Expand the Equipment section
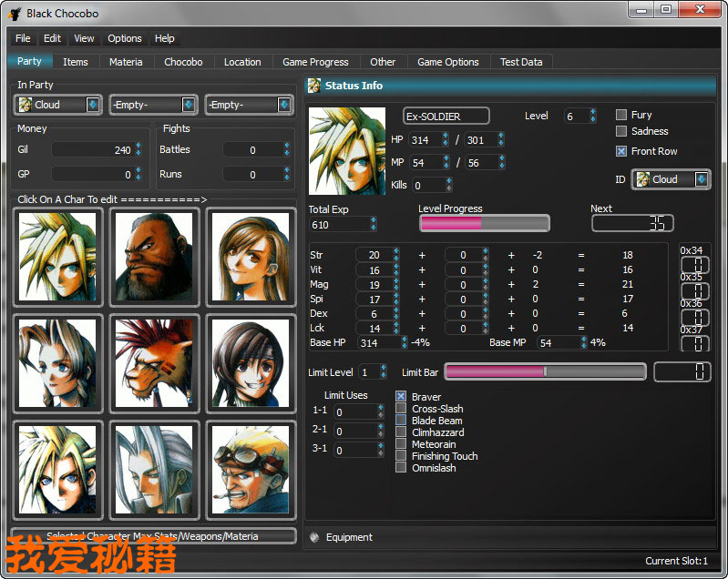Screen dimensions: 728x579 click(349, 537)
